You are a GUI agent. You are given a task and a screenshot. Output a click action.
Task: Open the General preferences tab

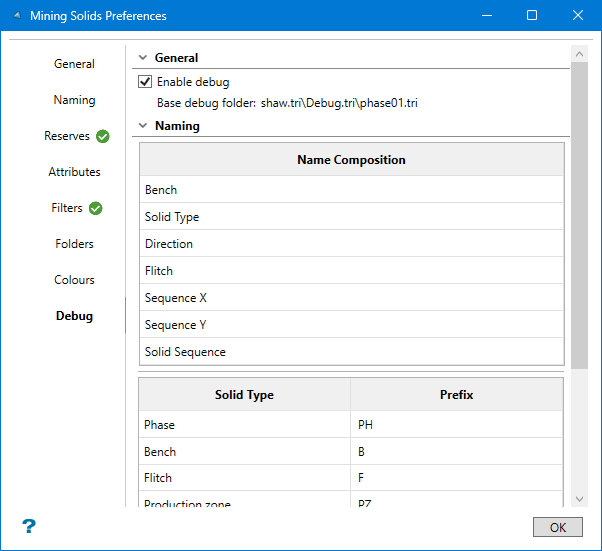click(74, 64)
